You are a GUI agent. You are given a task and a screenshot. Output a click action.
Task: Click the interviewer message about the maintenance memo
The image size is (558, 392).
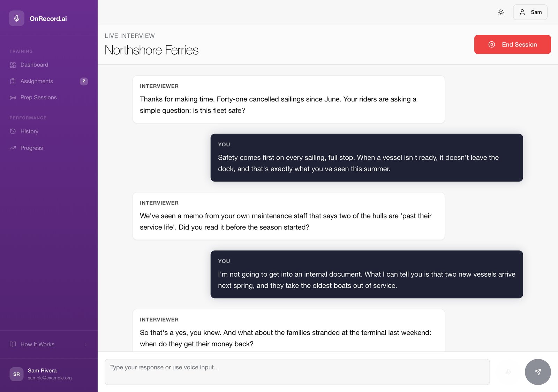coord(289,216)
